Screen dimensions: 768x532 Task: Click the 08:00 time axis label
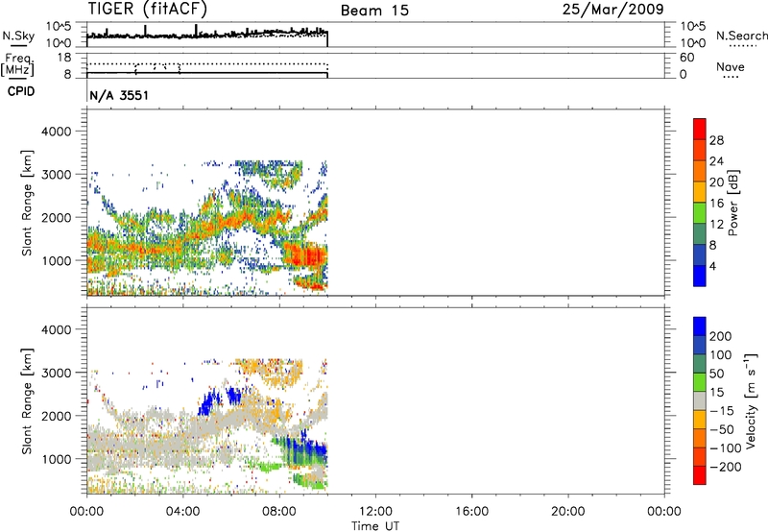click(279, 512)
